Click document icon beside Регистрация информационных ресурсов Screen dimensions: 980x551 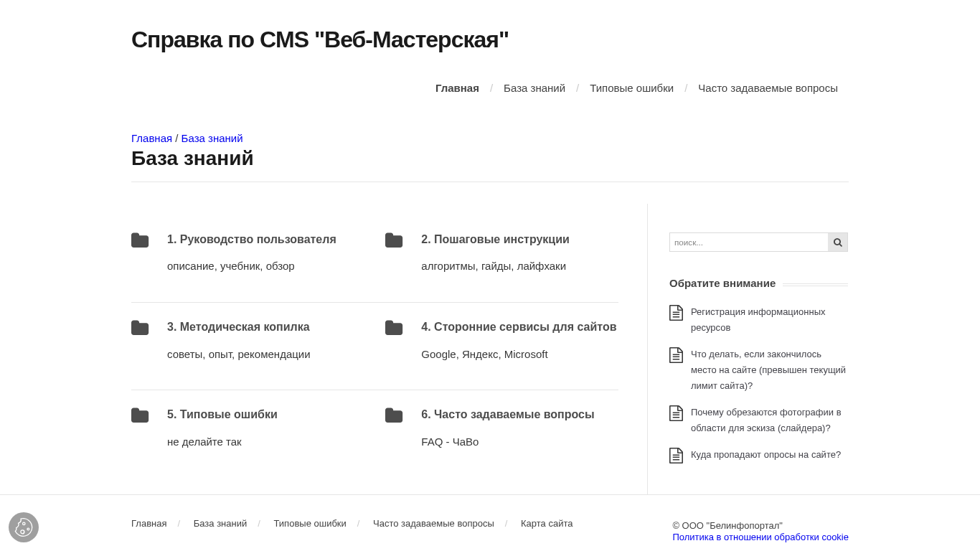coord(676,313)
